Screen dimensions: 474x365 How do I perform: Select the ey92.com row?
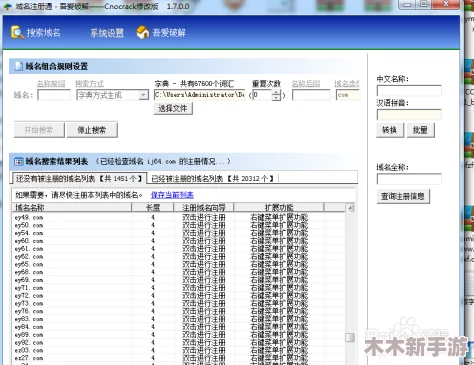[179, 343]
